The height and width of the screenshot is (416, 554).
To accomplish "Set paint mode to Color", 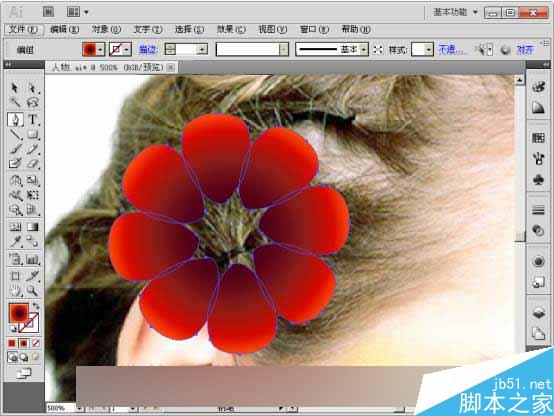I will [x=12, y=343].
